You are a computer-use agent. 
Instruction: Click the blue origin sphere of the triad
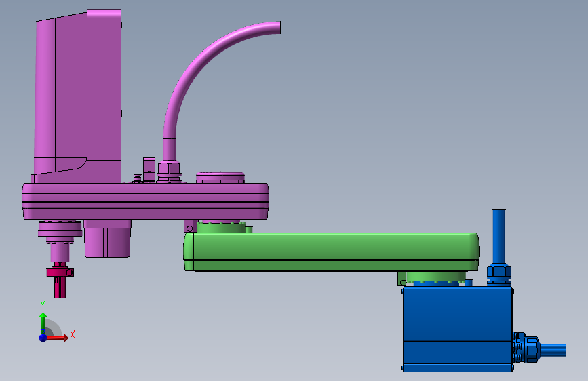(43, 338)
